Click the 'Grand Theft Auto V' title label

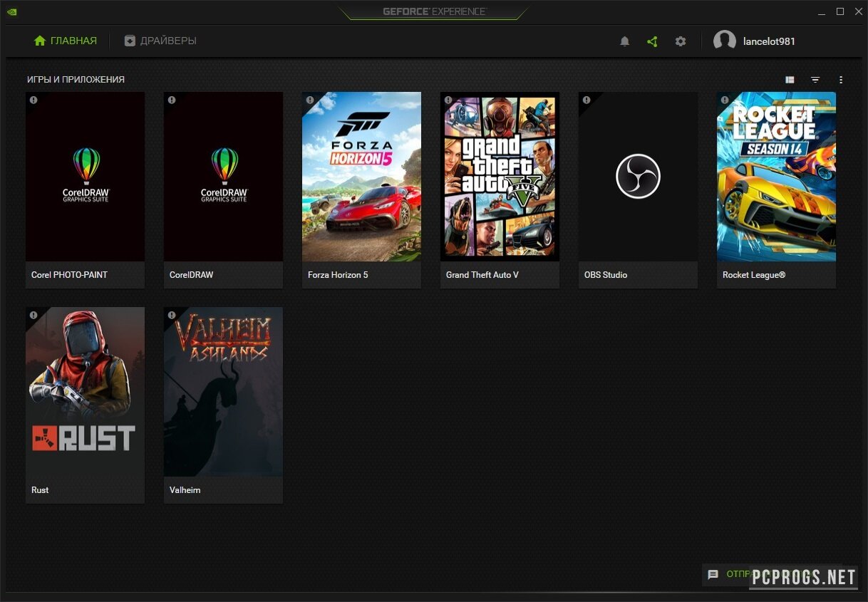(482, 275)
